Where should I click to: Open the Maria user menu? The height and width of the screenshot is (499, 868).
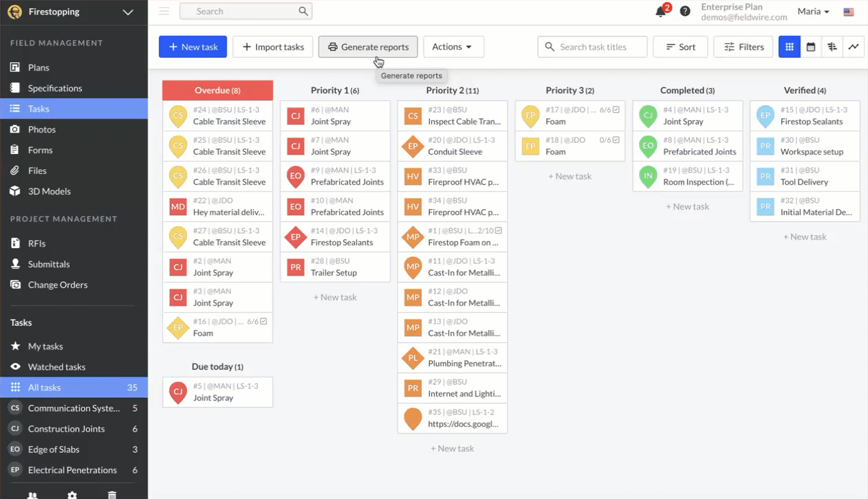tap(813, 12)
